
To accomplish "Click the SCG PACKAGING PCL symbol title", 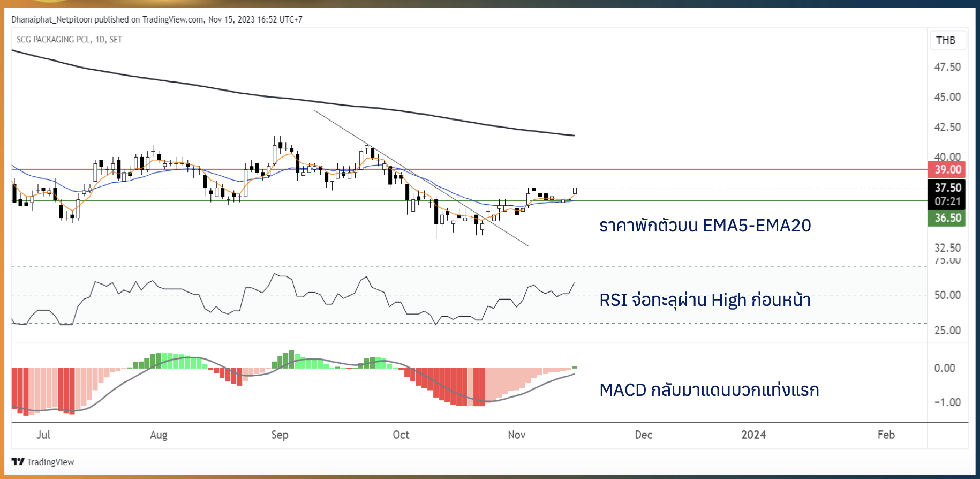I will click(69, 39).
